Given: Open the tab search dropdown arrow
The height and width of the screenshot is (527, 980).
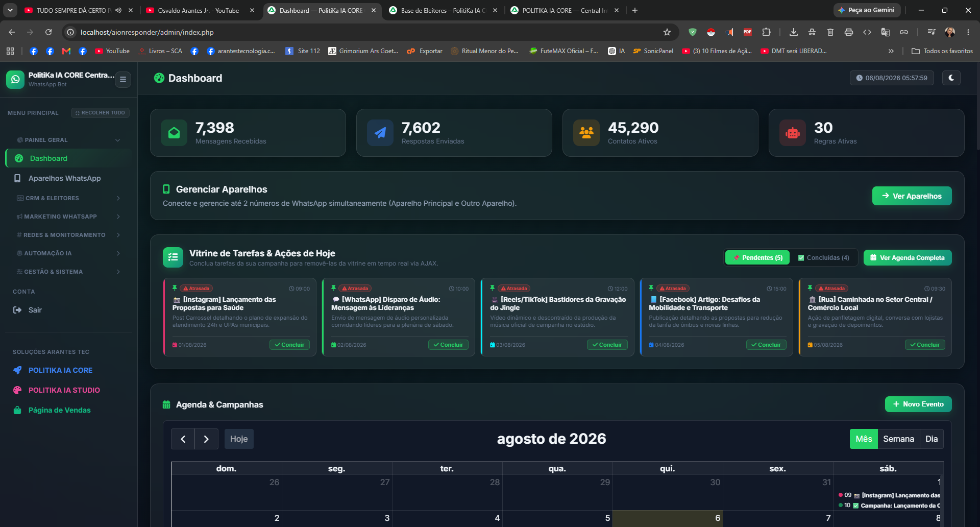Looking at the screenshot, I should 10,10.
